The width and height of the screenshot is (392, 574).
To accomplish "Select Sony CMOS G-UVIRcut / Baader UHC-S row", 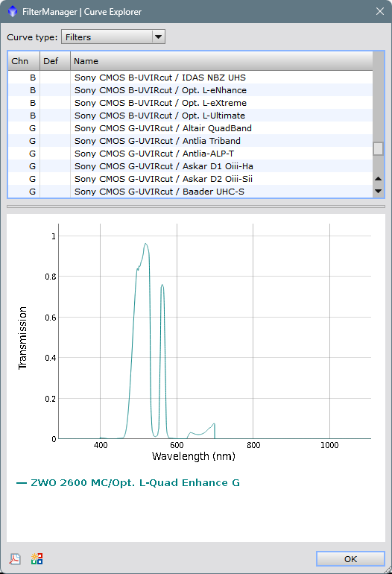I will click(190, 192).
